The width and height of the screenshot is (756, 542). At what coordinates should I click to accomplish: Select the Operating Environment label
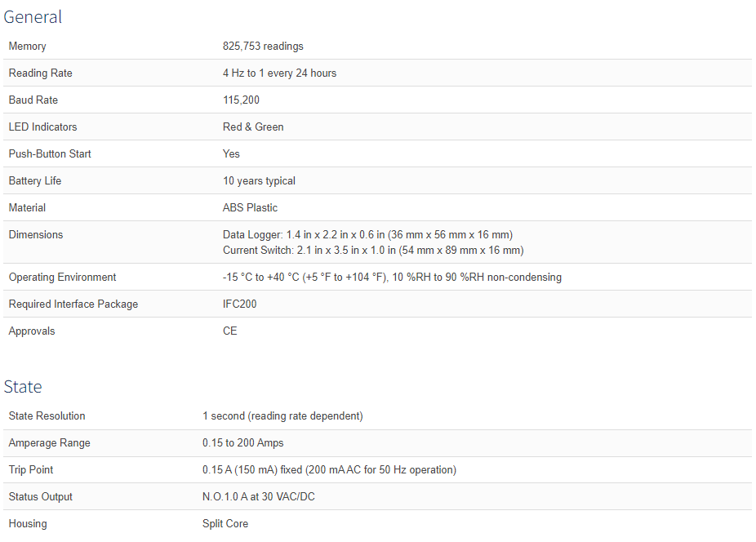(x=62, y=278)
